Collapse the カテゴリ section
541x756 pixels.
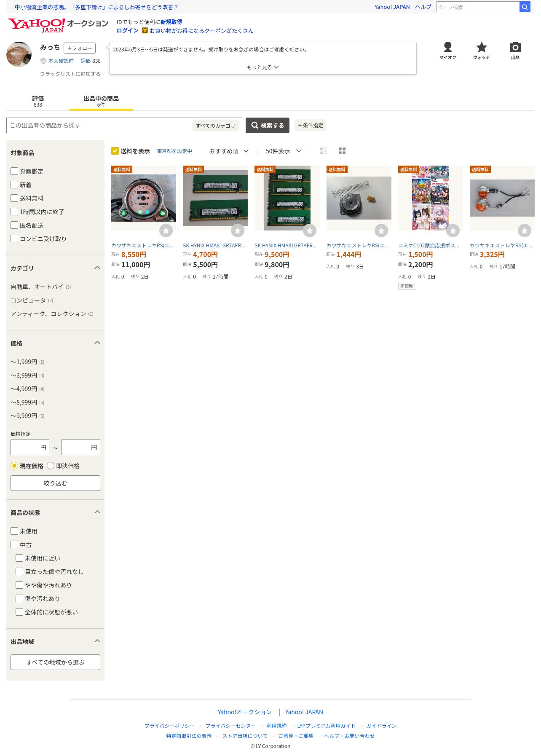[97, 268]
